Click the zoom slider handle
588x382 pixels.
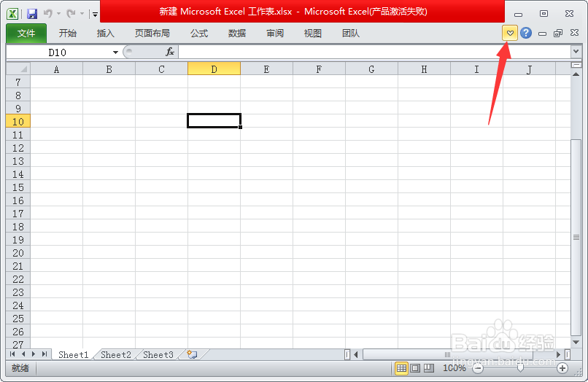pos(520,368)
